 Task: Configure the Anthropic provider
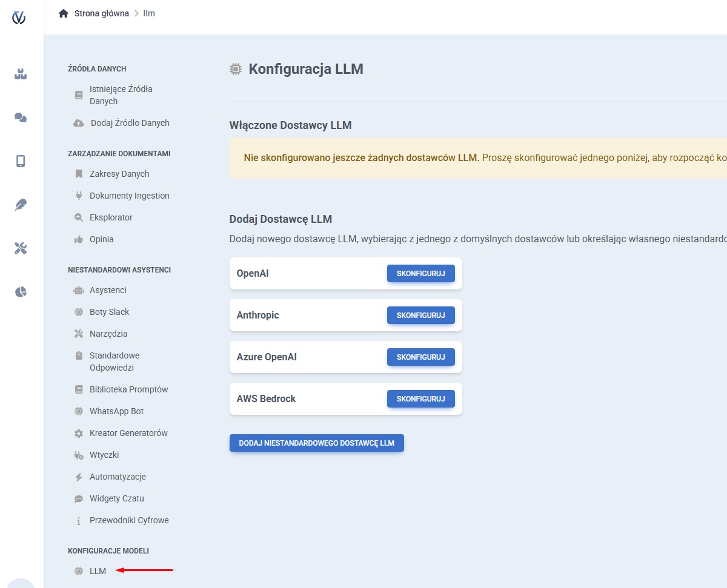(420, 315)
